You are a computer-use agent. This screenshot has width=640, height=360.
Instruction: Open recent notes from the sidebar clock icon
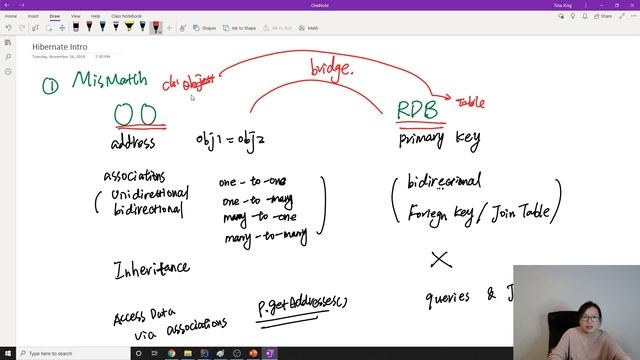(8, 71)
